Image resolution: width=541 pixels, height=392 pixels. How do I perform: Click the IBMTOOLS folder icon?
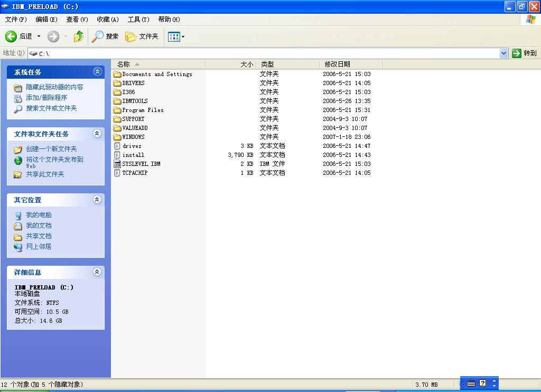117,101
